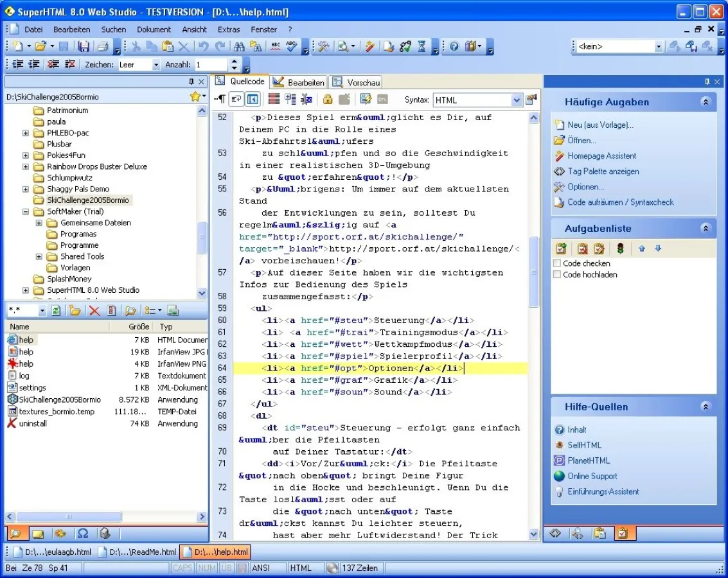Open the Zeichen dropdown set to Leer
This screenshot has height=578, width=728.
(x=157, y=64)
